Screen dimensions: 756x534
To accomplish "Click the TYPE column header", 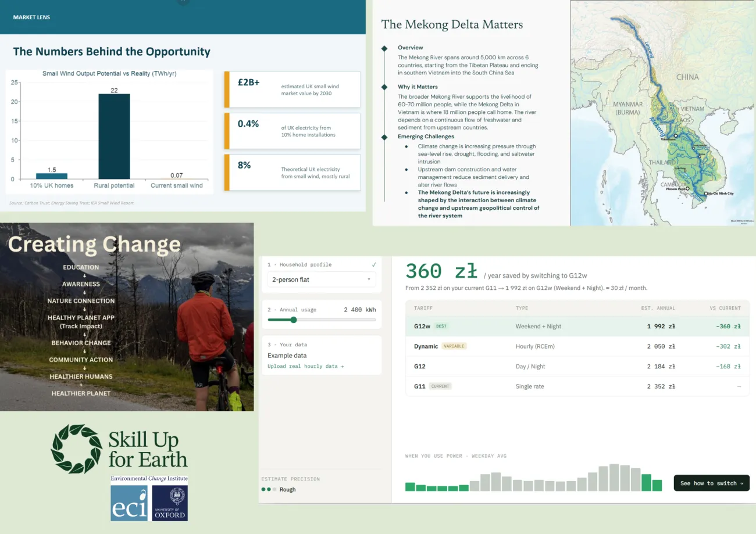I will [522, 308].
